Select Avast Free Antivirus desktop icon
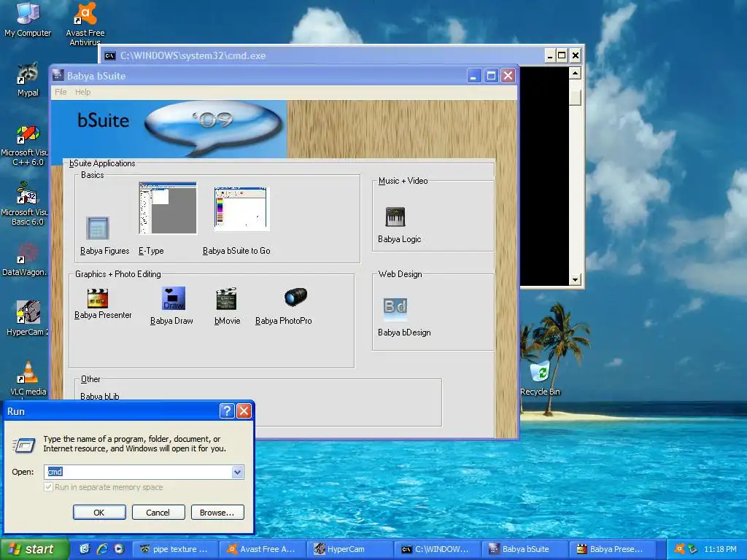The image size is (747, 560). [85, 24]
